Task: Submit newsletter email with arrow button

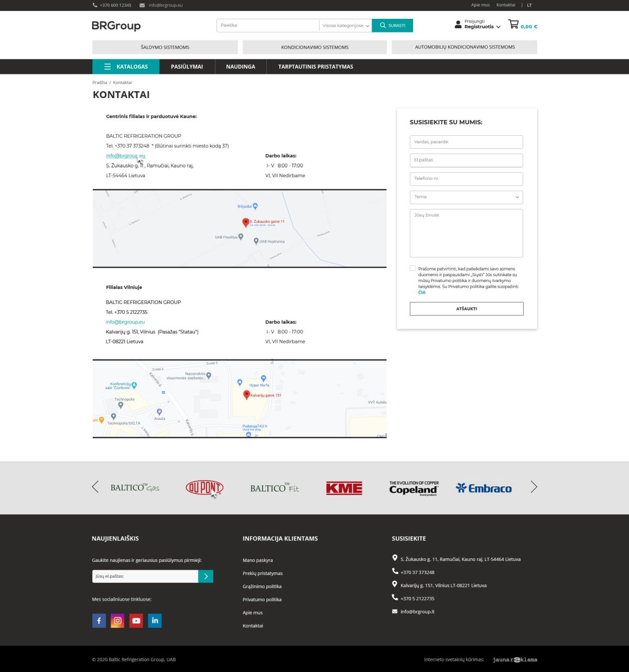Action: click(x=205, y=576)
